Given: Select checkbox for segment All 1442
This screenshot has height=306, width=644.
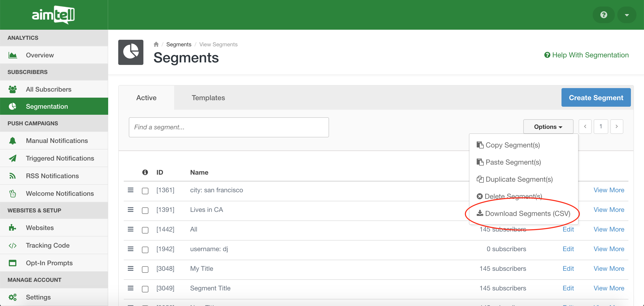Looking at the screenshot, I should click(145, 230).
